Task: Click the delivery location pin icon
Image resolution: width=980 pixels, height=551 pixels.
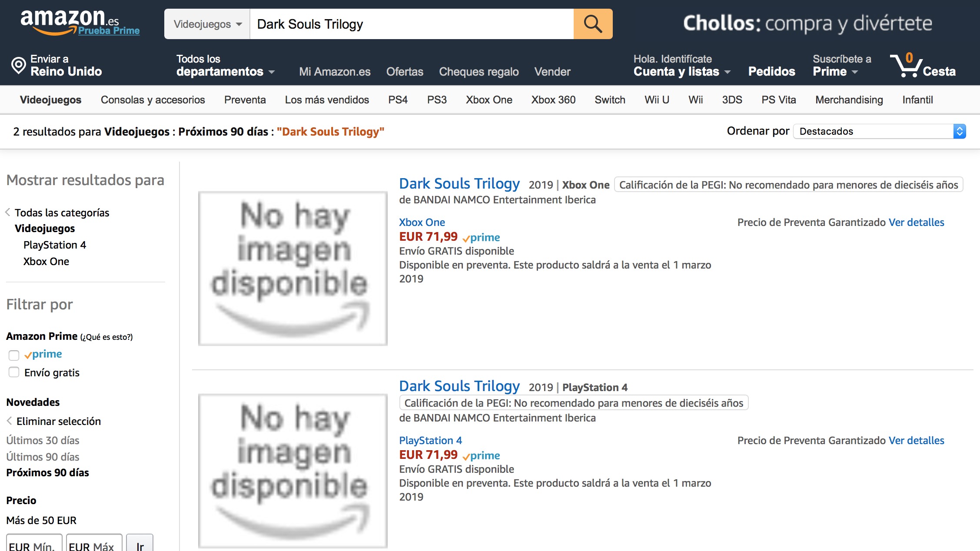Action: tap(18, 66)
